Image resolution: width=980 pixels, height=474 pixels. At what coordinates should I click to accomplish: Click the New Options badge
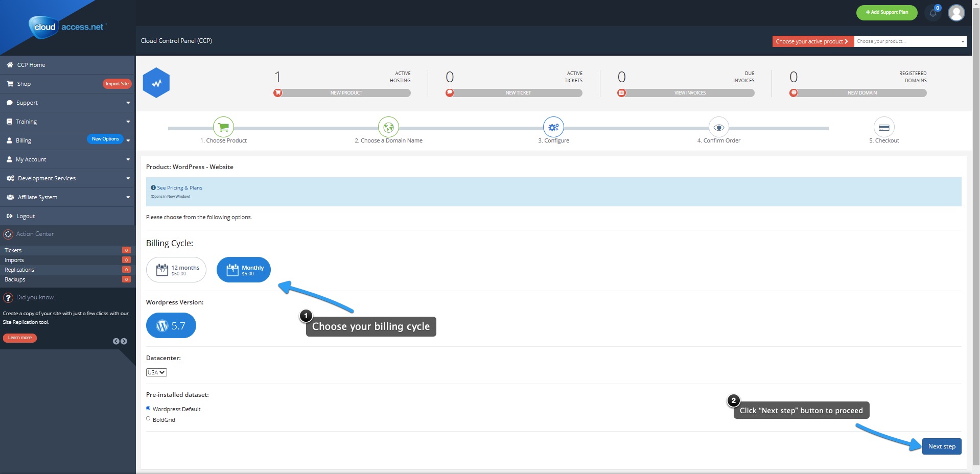[105, 139]
